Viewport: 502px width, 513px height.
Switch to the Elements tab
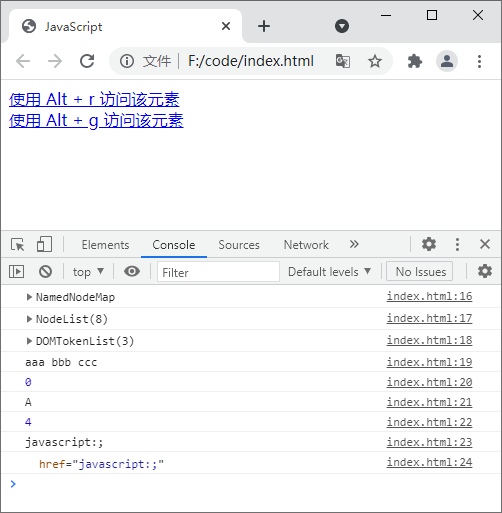[105, 245]
